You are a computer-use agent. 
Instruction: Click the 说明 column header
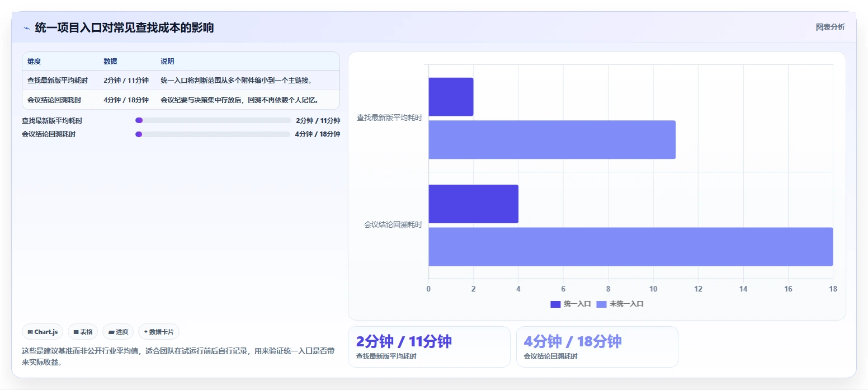coord(167,62)
